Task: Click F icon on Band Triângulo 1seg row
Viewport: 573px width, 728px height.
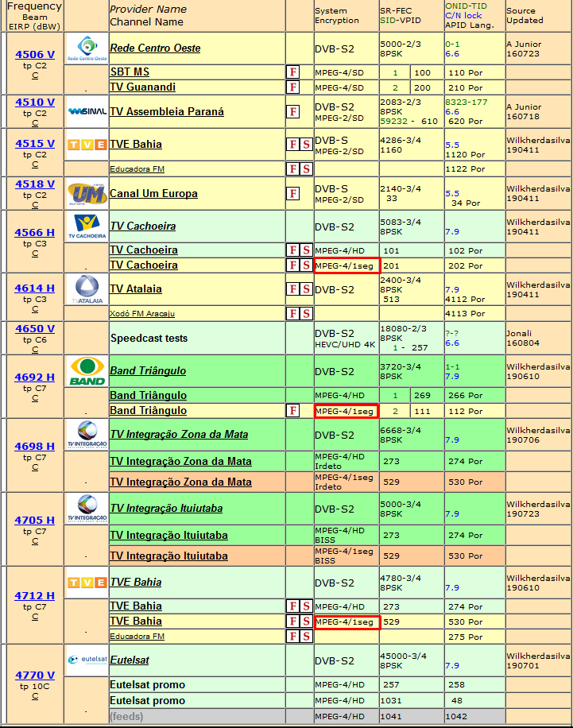Action: point(293,410)
